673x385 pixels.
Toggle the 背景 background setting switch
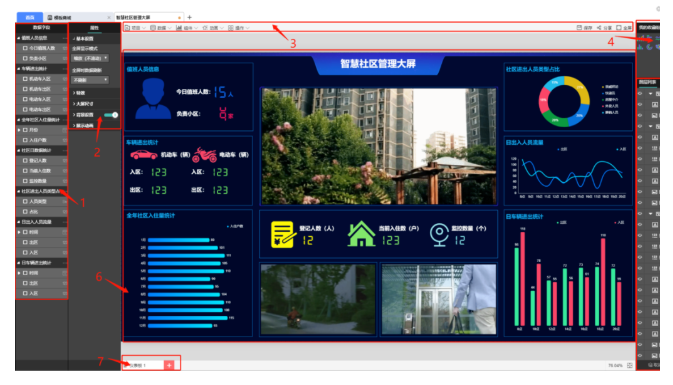[111, 115]
